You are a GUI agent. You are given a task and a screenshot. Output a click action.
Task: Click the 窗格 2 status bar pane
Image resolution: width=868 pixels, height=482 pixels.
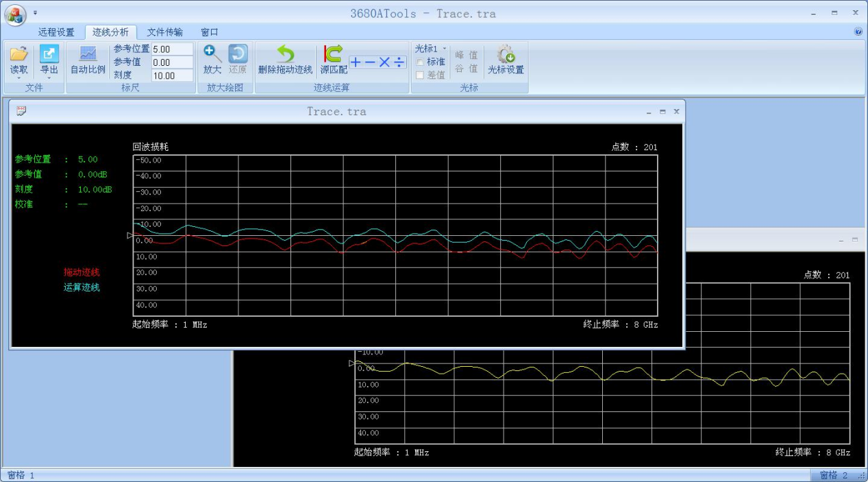(833, 475)
